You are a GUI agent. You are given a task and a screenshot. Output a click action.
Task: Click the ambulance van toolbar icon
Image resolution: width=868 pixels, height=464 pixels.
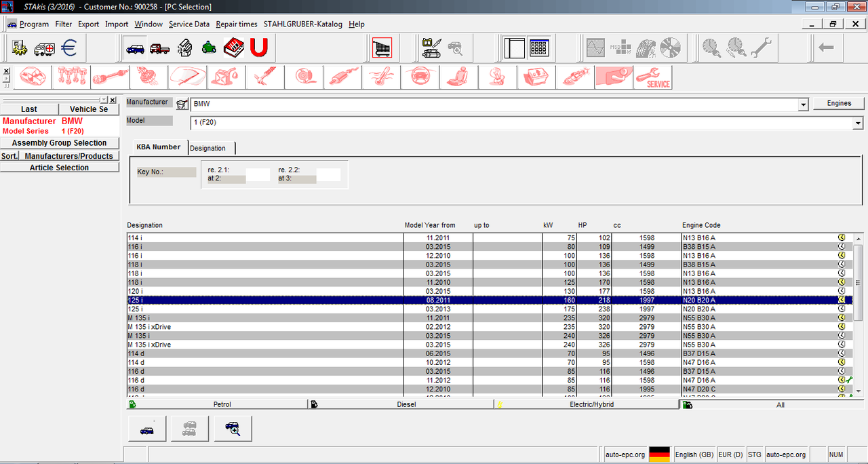[44, 48]
